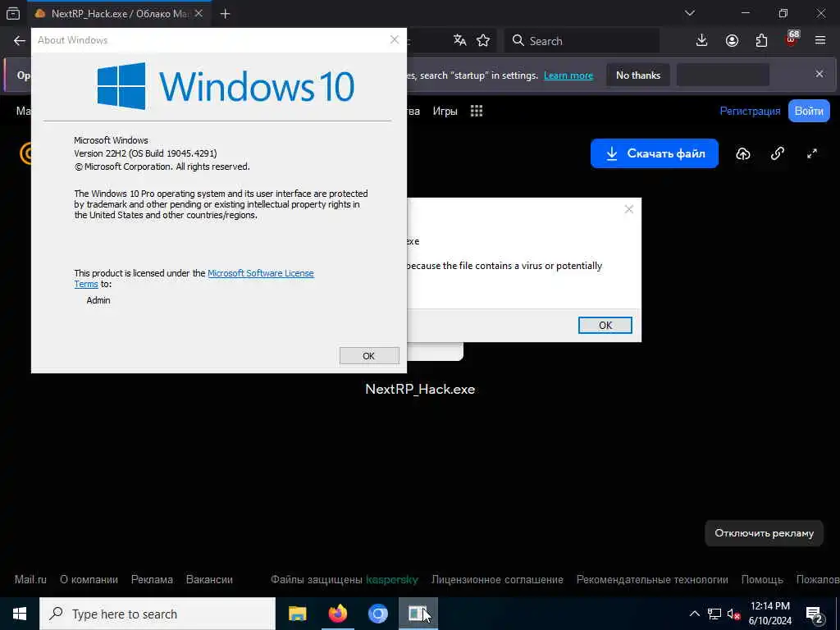Minimize the Firefox window
Viewport: 840px width, 630px height.
tap(745, 13)
